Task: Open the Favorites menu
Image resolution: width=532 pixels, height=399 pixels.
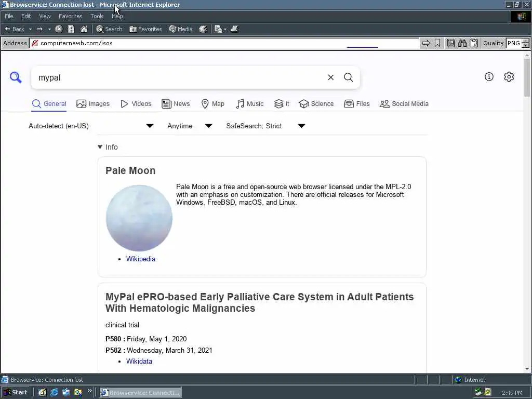Action: tap(70, 16)
